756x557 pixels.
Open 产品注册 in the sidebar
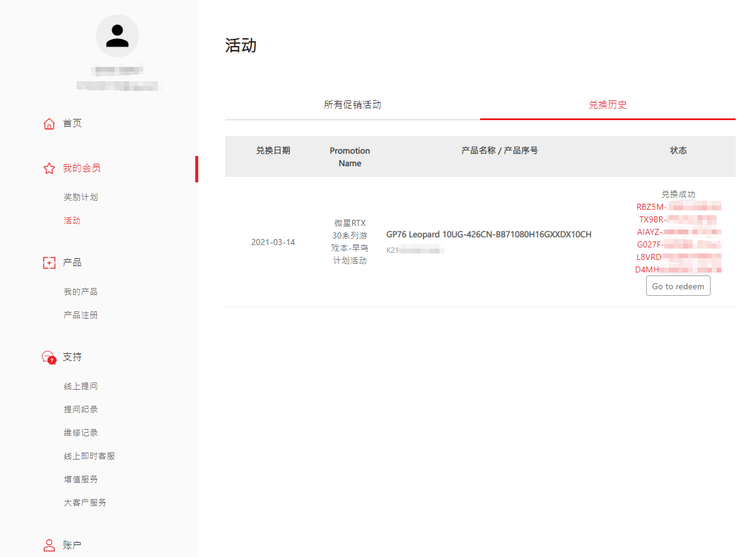[x=81, y=315]
